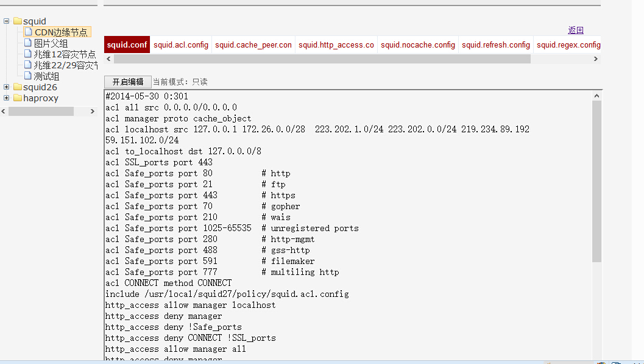Select the haproxy tree label
This screenshot has height=364, width=644.
pos(41,98)
